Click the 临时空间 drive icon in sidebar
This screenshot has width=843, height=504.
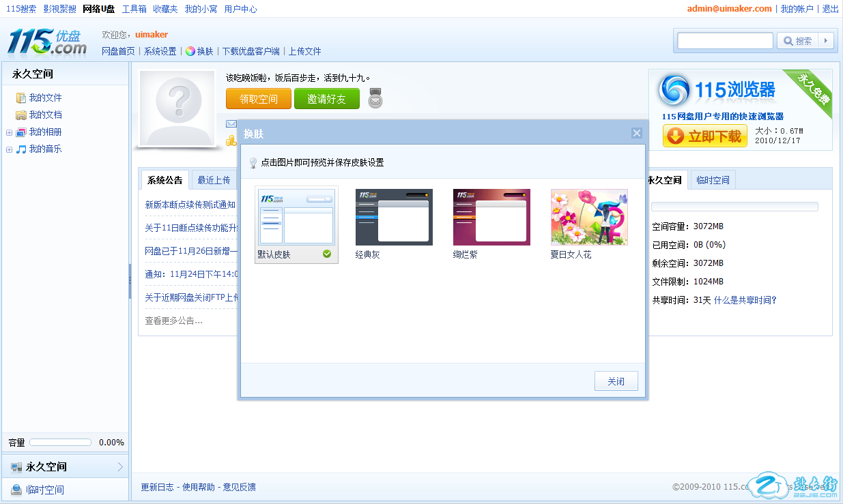pyautogui.click(x=16, y=490)
